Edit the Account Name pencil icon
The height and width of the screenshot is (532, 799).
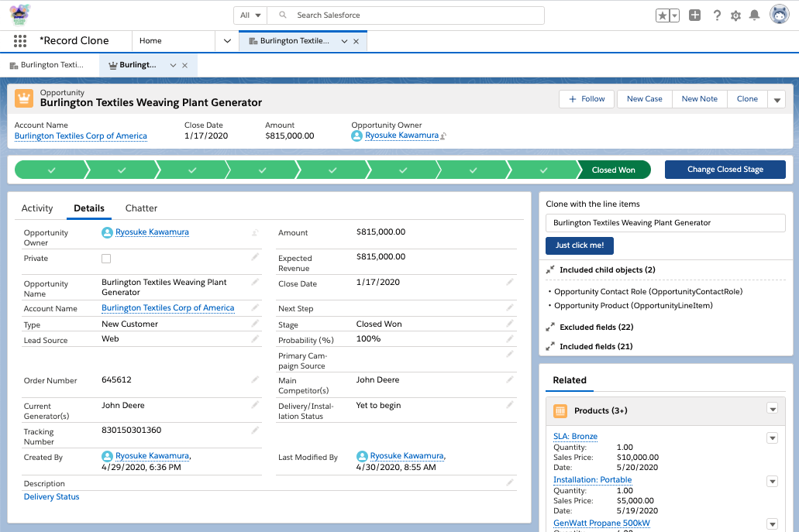click(x=255, y=307)
